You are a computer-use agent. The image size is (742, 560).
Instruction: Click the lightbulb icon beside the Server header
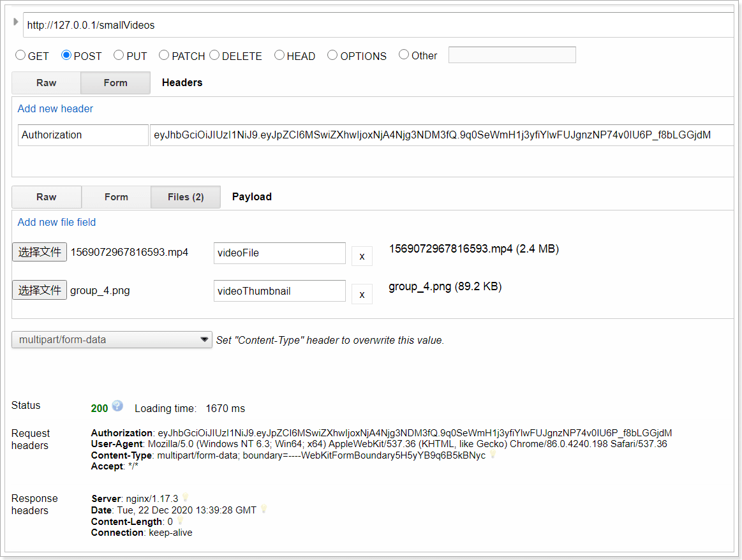pos(185,497)
